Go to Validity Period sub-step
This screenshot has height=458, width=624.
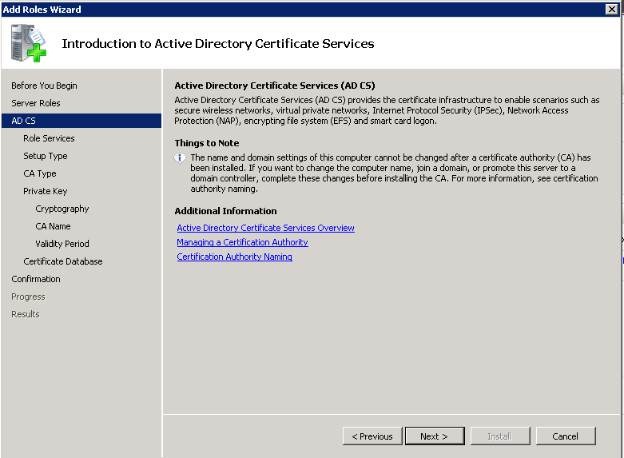[x=62, y=244]
